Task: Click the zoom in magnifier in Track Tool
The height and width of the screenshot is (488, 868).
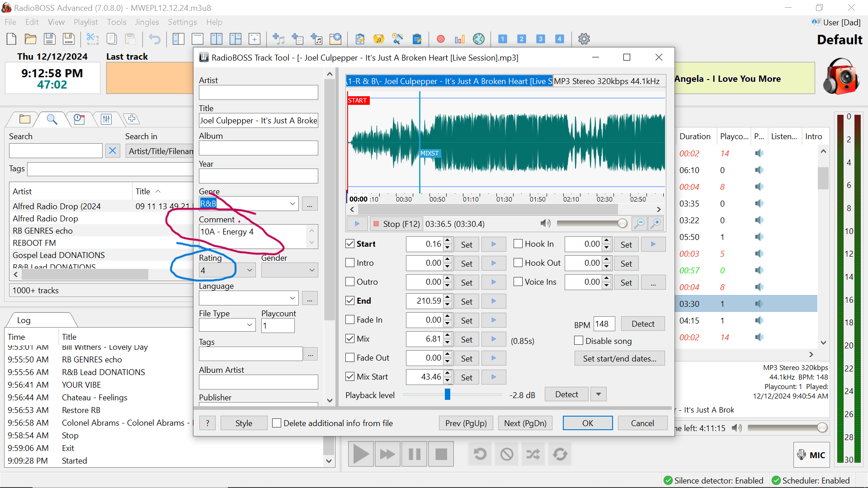Action: click(x=656, y=223)
